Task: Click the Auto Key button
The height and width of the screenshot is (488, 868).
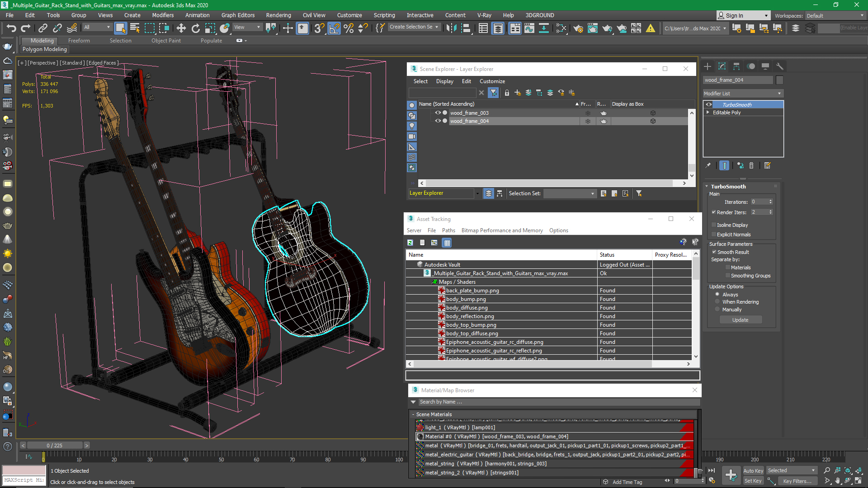Action: click(x=753, y=471)
